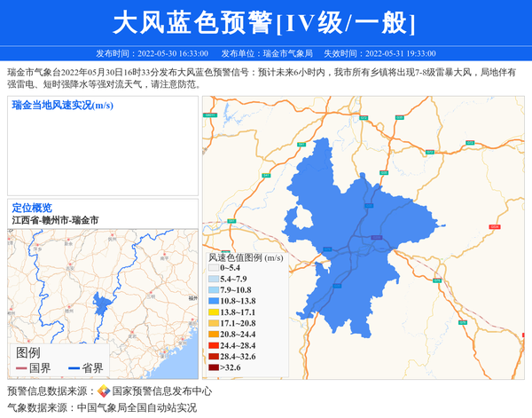Select the 24.4~28.4 red legend swatch

coord(214,345)
